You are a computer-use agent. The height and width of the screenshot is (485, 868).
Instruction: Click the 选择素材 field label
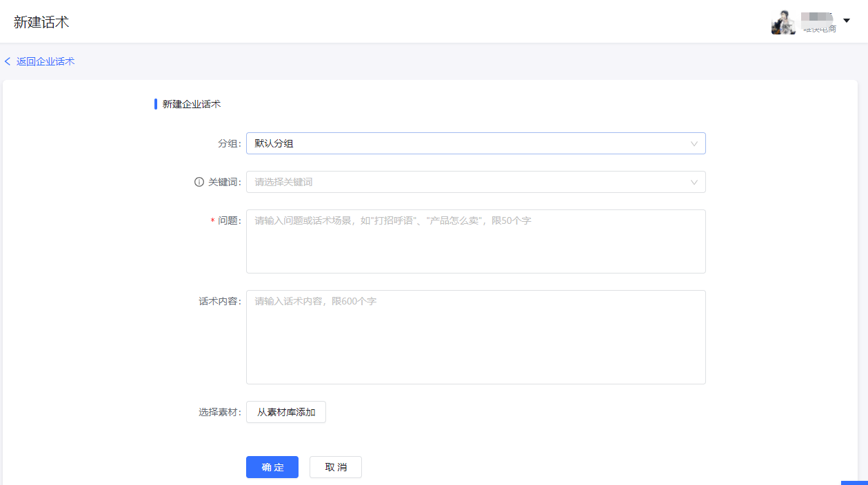[219, 412]
